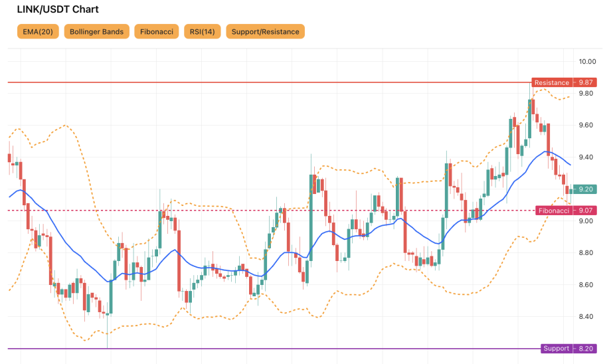Toggle the Support/Resistance overlay button
The height and width of the screenshot is (364, 611).
[x=265, y=31]
